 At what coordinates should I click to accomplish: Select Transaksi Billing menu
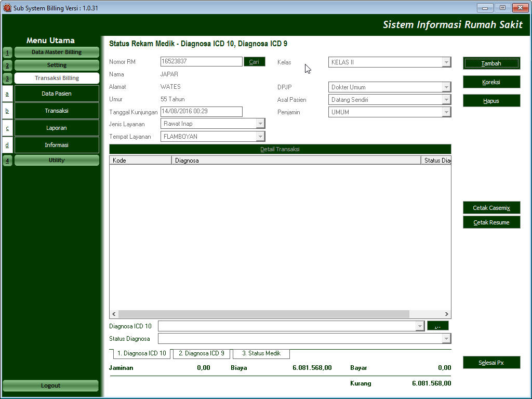point(57,78)
